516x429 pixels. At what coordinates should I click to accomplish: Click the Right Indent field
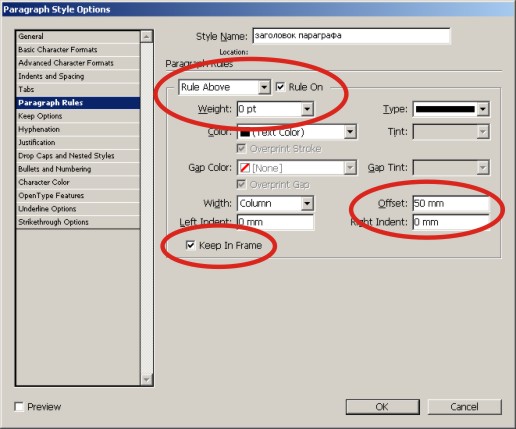tap(451, 222)
